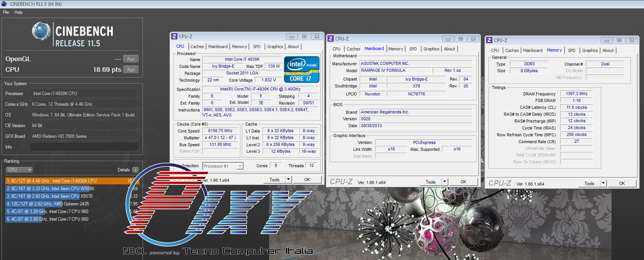This screenshot has height=260, width=644.
Task: Click the CPU-Z icon in first window title bar
Action: pos(174,36)
